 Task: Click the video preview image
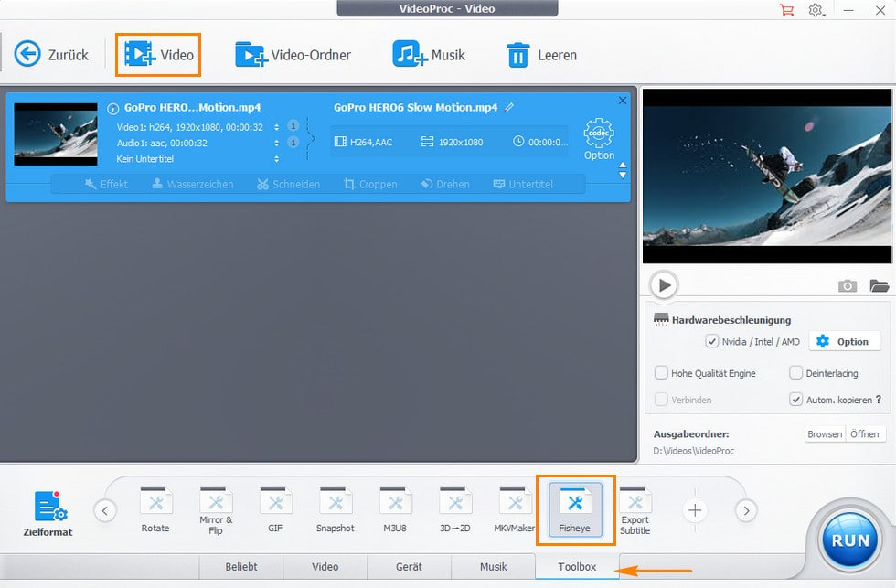pyautogui.click(x=767, y=176)
